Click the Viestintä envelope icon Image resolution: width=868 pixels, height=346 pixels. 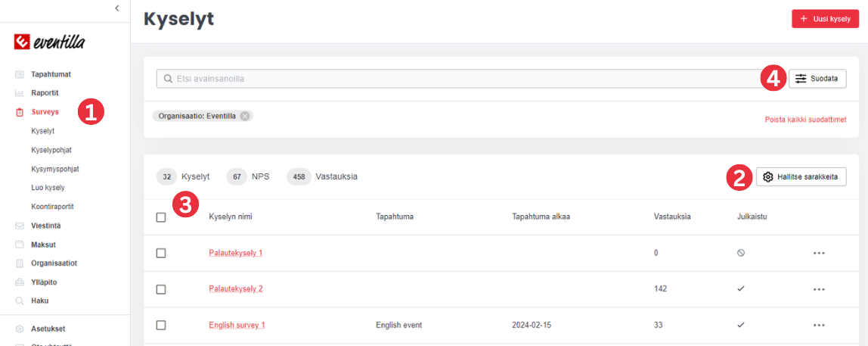(x=20, y=226)
